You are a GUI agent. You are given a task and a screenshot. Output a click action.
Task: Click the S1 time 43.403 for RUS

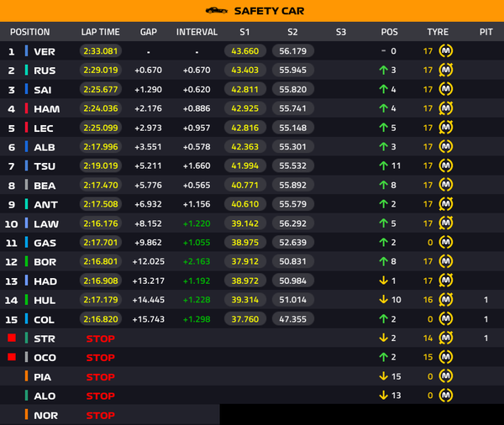pos(245,70)
